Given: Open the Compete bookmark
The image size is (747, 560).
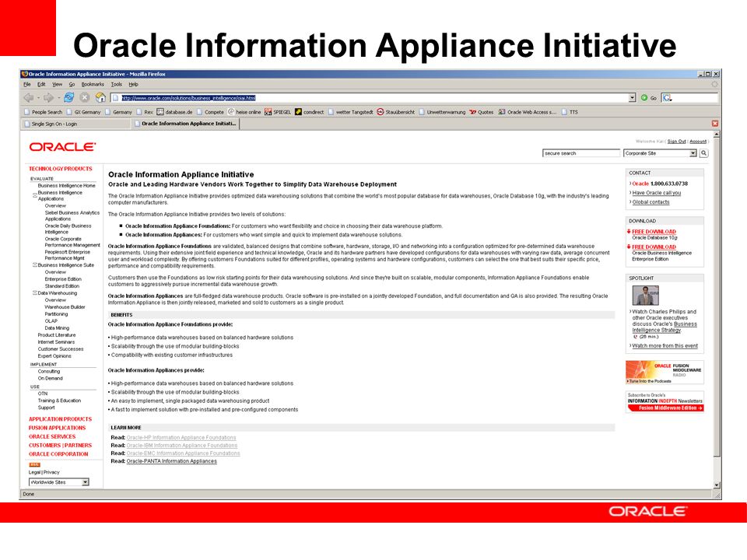Looking at the screenshot, I should pos(210,112).
